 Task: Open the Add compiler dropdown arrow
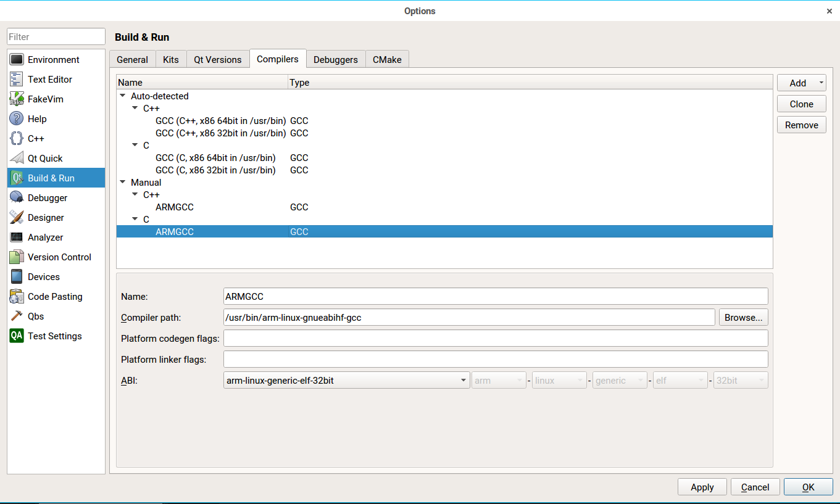click(x=821, y=83)
